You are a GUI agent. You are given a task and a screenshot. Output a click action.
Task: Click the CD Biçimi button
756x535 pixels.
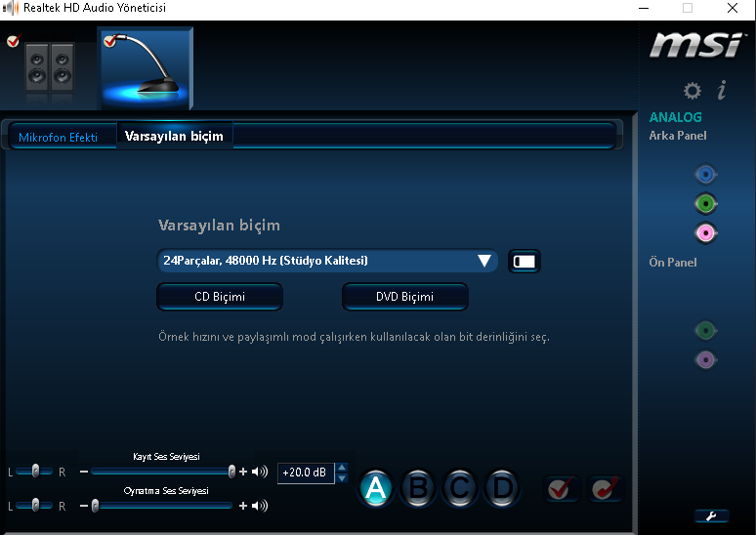tap(220, 297)
